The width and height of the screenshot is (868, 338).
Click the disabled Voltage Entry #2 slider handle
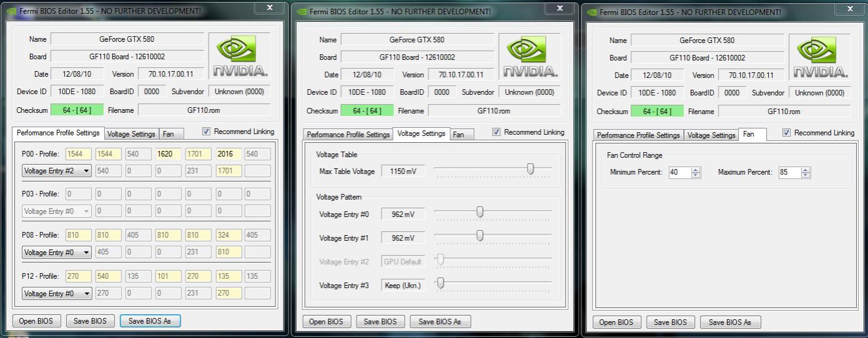click(440, 259)
